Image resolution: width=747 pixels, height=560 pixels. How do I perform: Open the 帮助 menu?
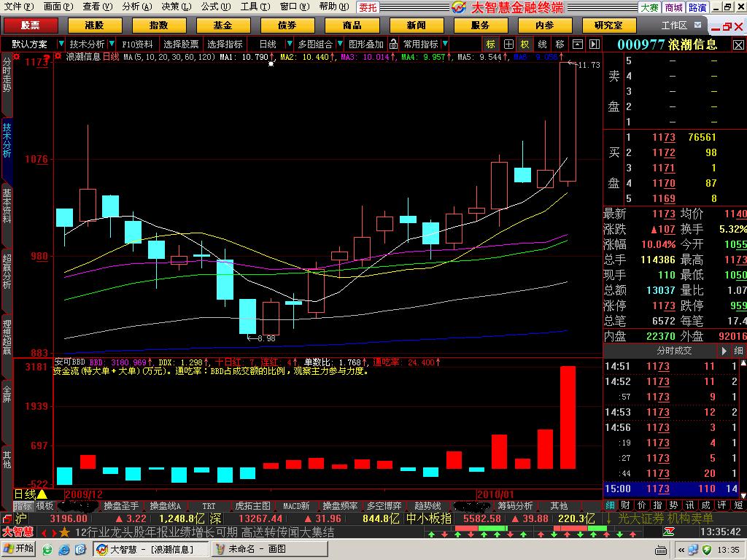click(x=333, y=7)
